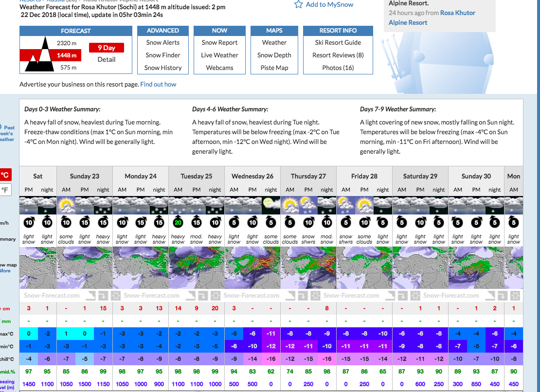Click the Friday 28 AM snow showers icon
Image resolution: width=540 pixels, height=392 pixels.
[x=346, y=205]
